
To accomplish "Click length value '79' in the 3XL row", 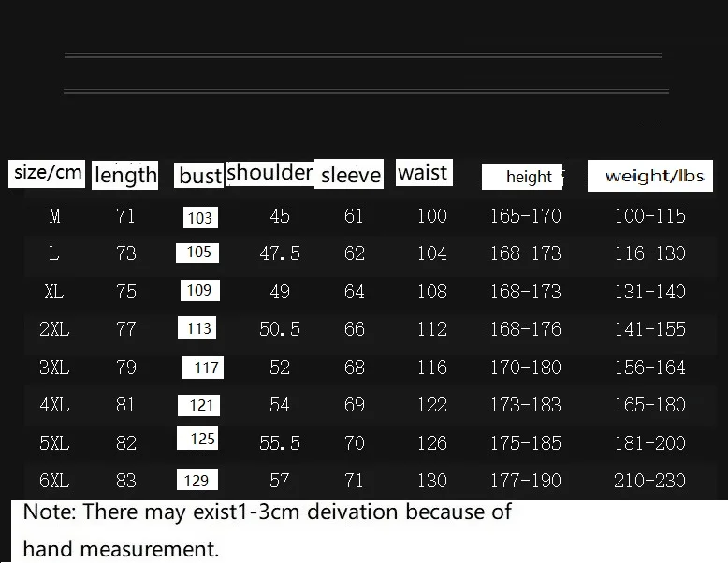I will coord(125,368).
